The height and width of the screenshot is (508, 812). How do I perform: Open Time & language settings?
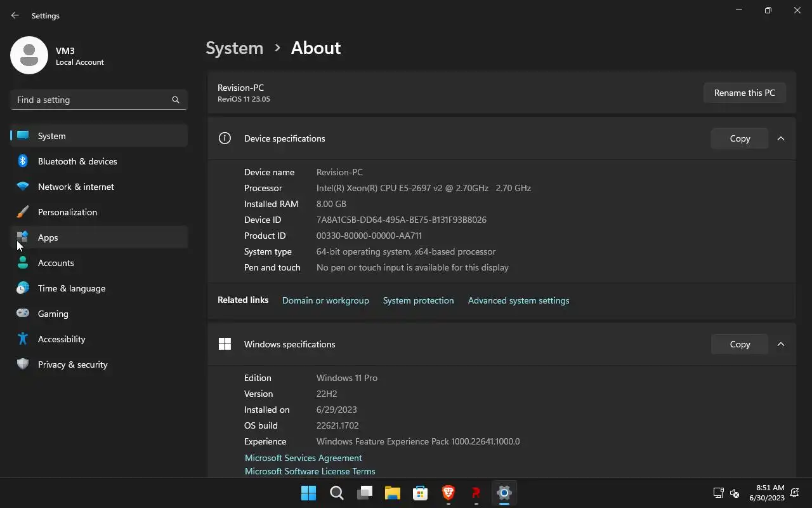(99, 288)
